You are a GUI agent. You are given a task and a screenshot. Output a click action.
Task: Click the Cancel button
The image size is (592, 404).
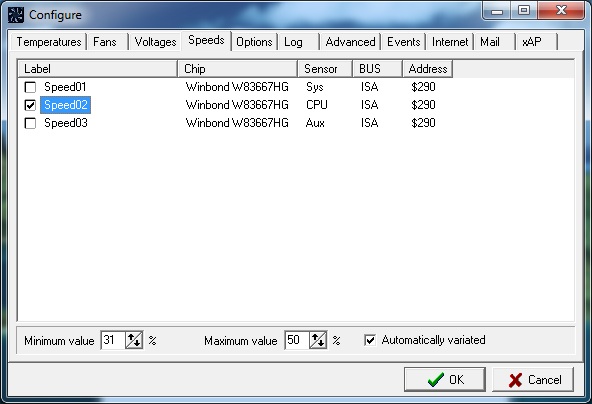pyautogui.click(x=533, y=379)
